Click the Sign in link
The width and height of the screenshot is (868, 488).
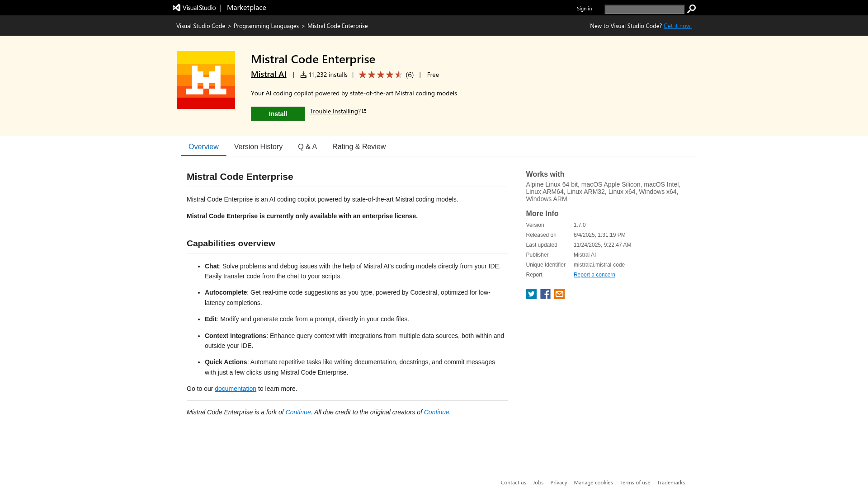point(584,9)
